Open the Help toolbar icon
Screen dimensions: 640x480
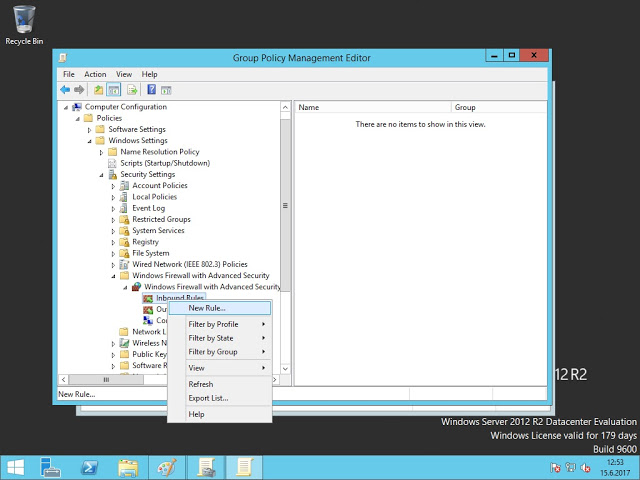[151, 90]
